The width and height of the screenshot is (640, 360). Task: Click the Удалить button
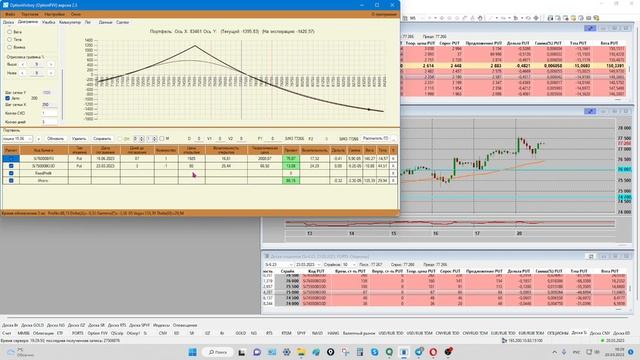[79, 139]
